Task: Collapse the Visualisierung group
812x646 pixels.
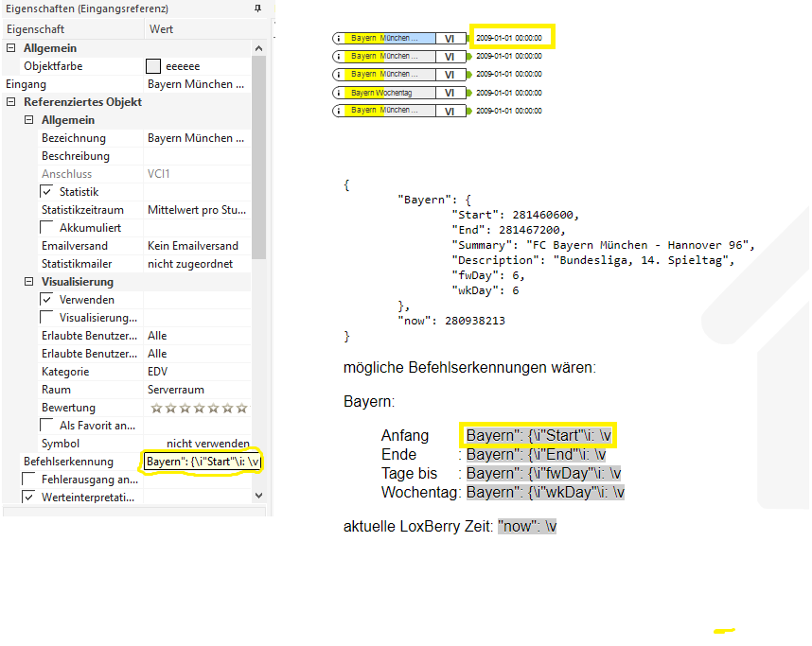Action: (29, 282)
